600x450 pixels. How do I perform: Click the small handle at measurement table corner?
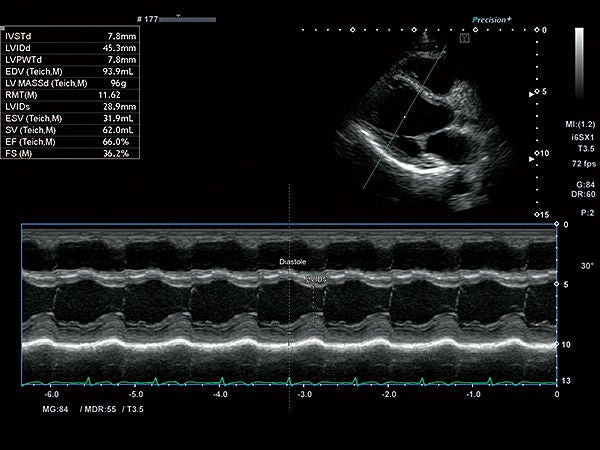2,28
